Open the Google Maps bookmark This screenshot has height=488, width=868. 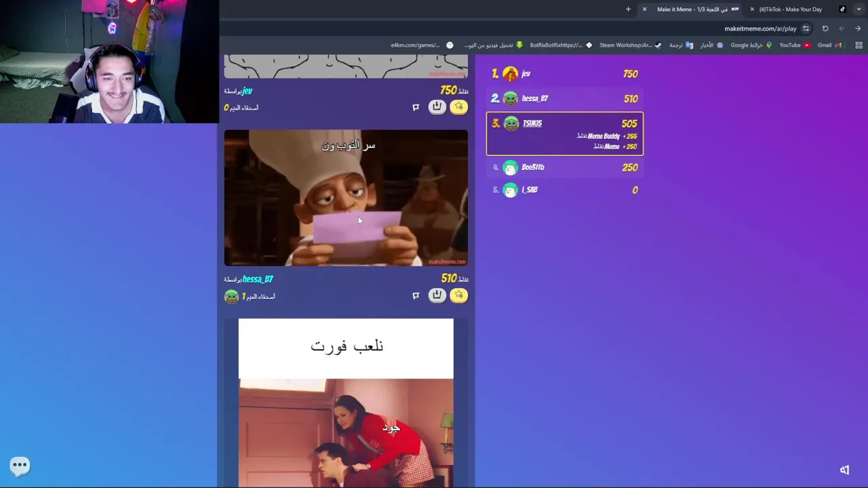[x=751, y=45]
